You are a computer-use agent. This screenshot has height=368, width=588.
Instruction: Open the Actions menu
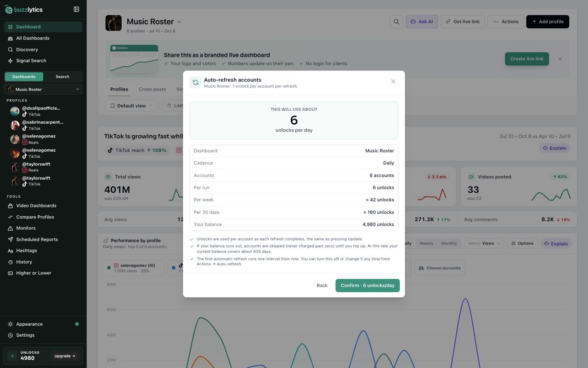[x=505, y=22]
